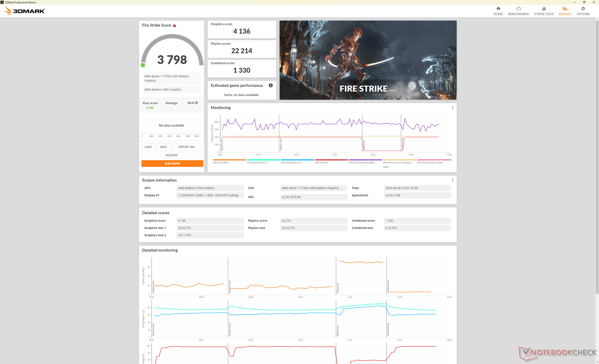Open the System information three-dot menu
The height and width of the screenshot is (364, 599).
[x=452, y=180]
